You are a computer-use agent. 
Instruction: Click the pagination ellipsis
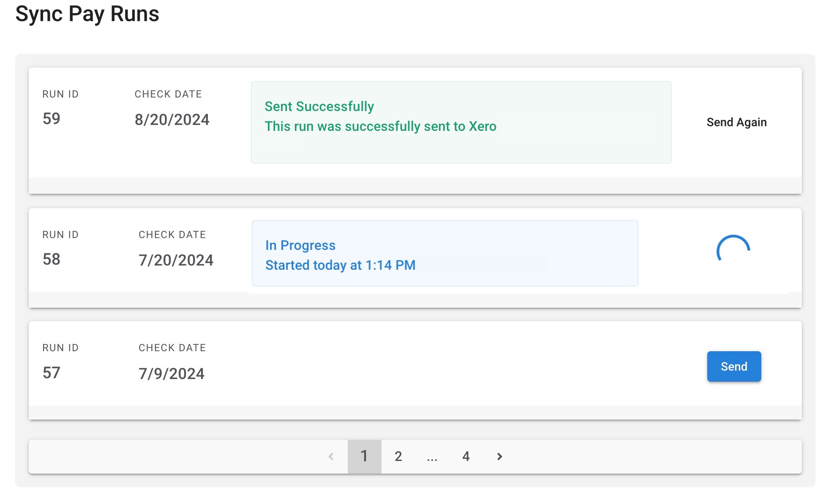(432, 456)
